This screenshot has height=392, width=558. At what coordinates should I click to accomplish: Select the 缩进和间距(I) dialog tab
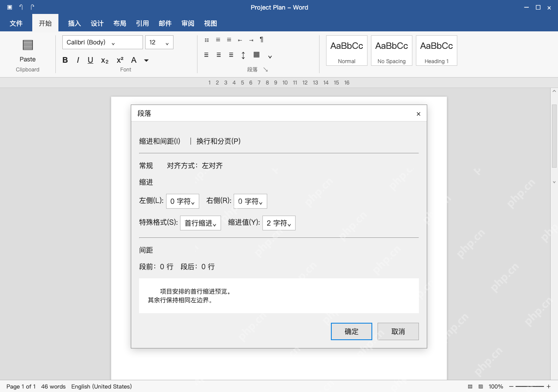click(160, 141)
